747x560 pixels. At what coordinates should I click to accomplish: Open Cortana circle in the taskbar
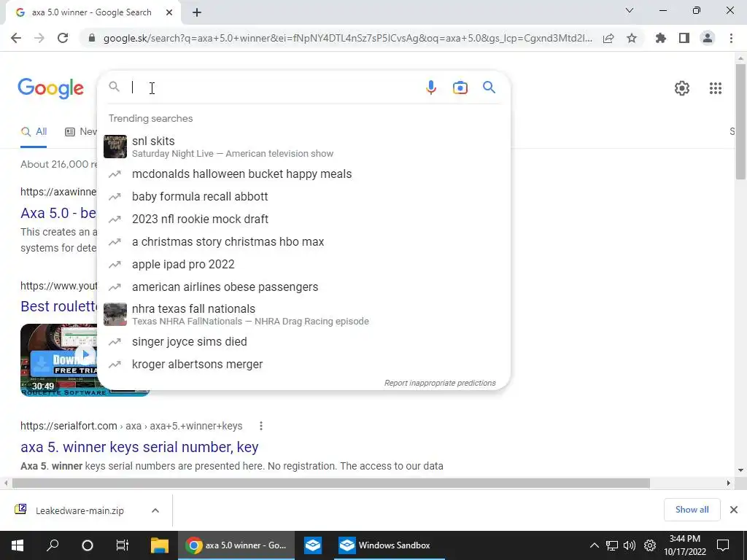coord(88,545)
